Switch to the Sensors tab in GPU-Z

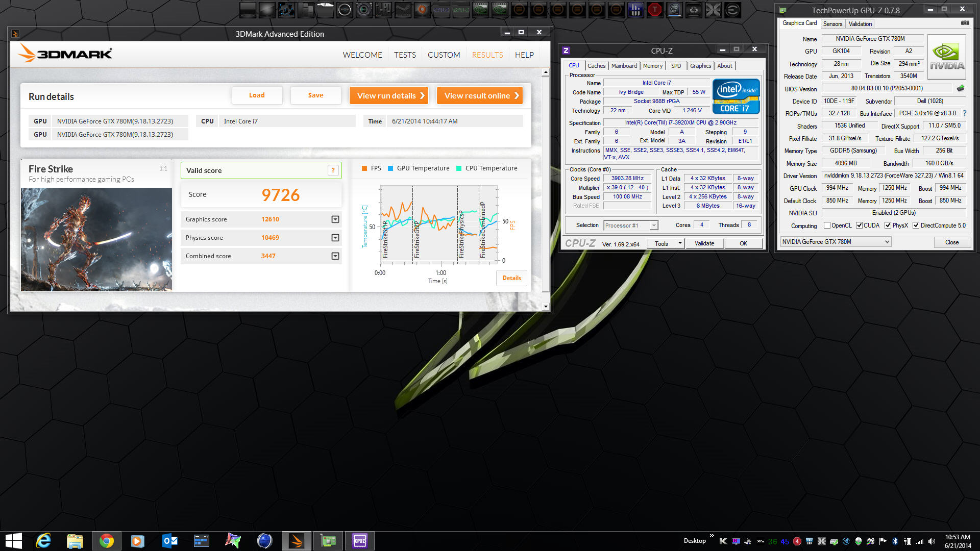[x=832, y=24]
